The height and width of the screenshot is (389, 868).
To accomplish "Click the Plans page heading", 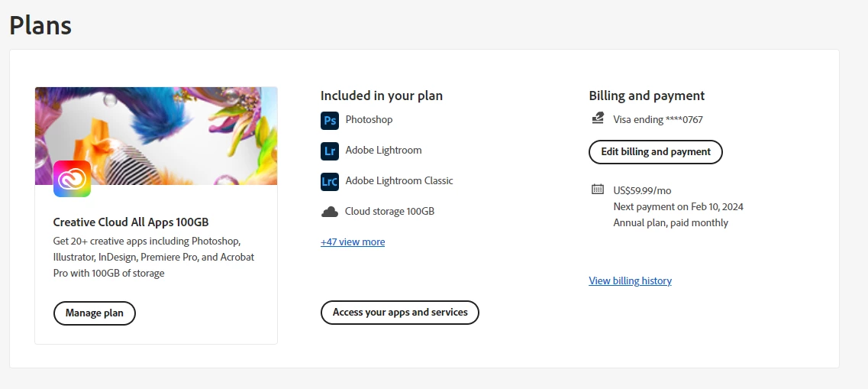I will (x=40, y=25).
